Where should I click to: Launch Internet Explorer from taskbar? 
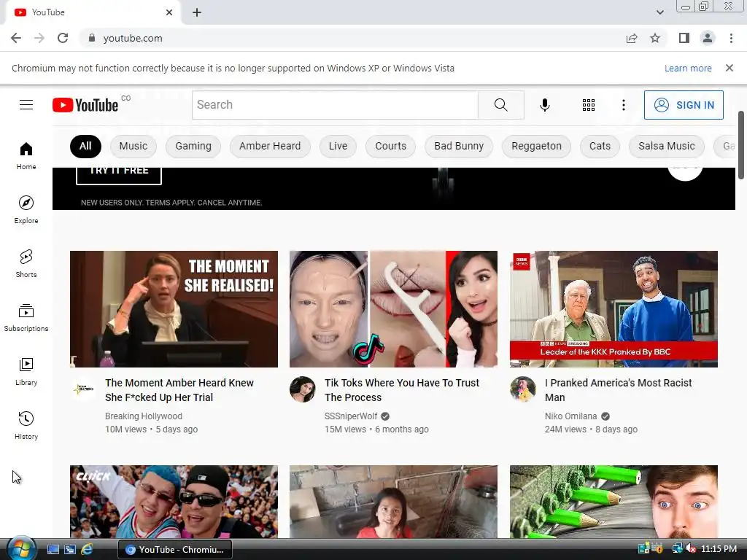tap(87, 550)
